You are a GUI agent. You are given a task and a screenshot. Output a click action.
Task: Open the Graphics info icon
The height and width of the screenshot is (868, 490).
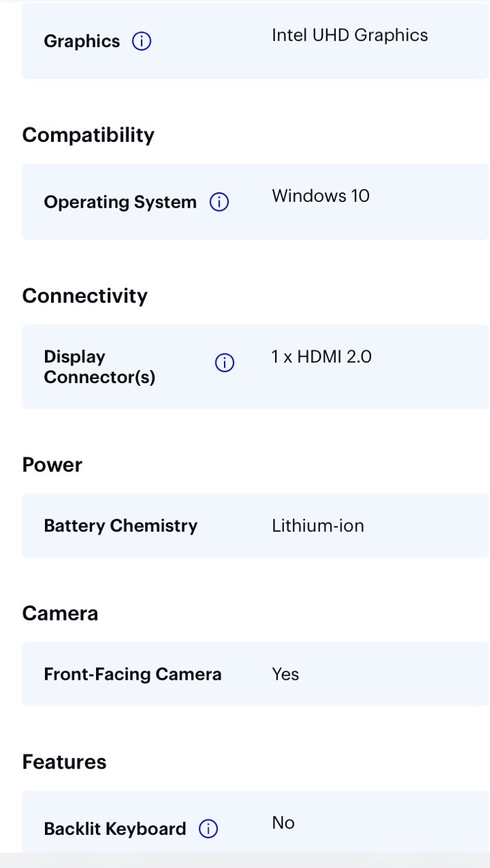142,41
